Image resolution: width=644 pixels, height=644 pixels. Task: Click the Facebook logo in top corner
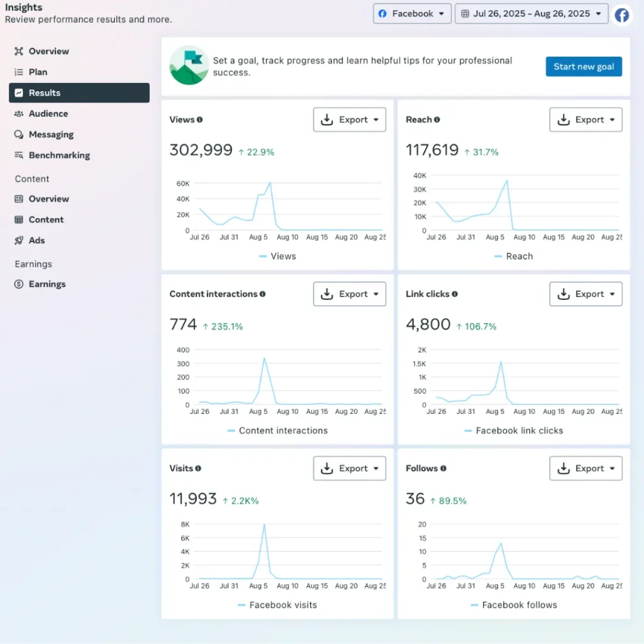tap(621, 15)
